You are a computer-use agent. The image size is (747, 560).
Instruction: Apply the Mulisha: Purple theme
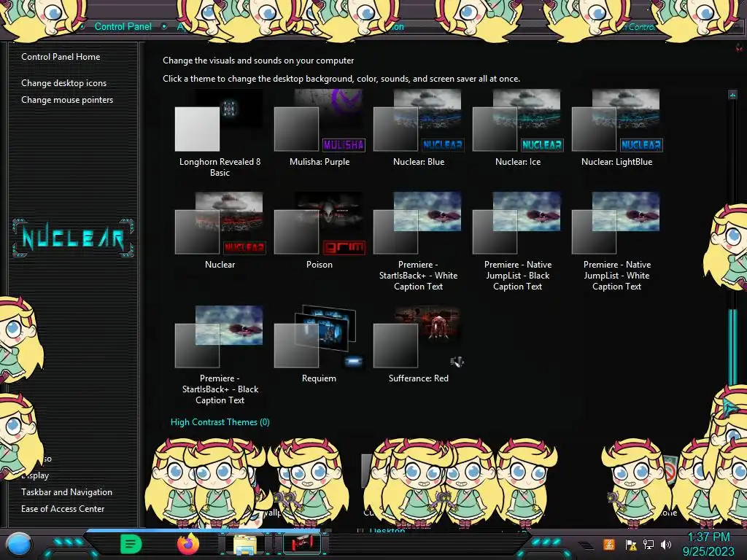pos(320,128)
